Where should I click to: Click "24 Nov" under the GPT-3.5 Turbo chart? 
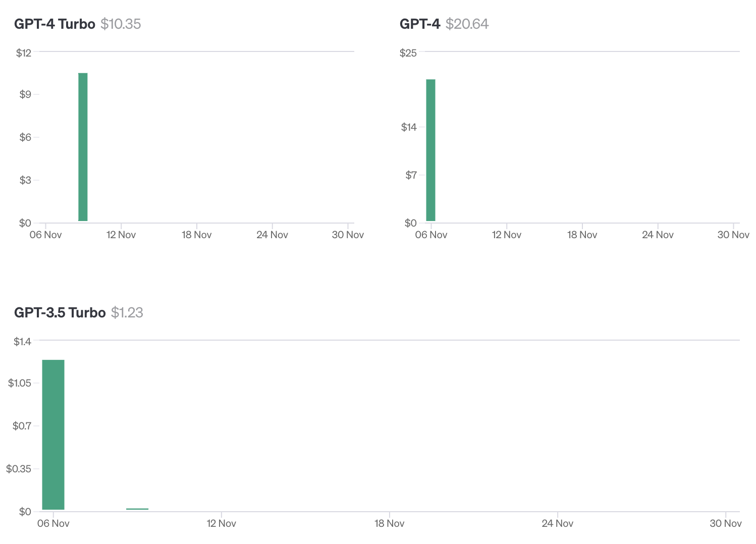click(557, 523)
